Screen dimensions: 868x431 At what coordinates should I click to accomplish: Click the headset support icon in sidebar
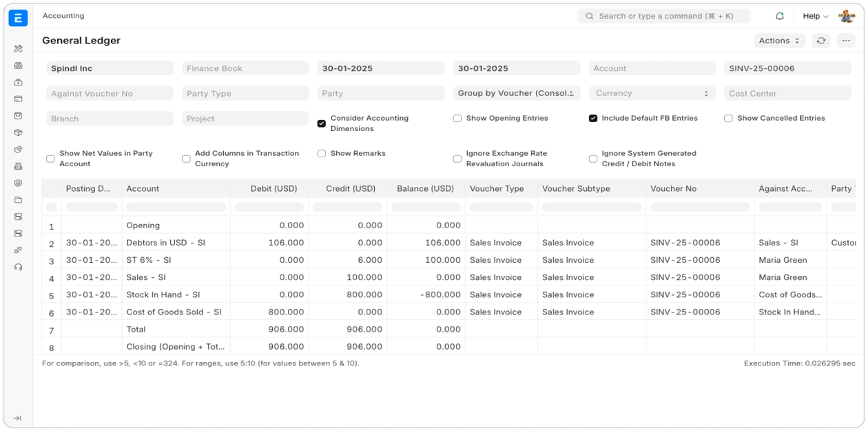click(19, 267)
